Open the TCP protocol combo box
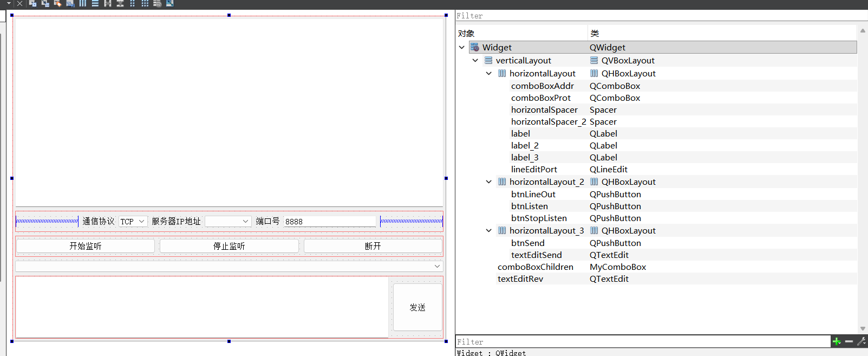The image size is (868, 356). [x=133, y=221]
